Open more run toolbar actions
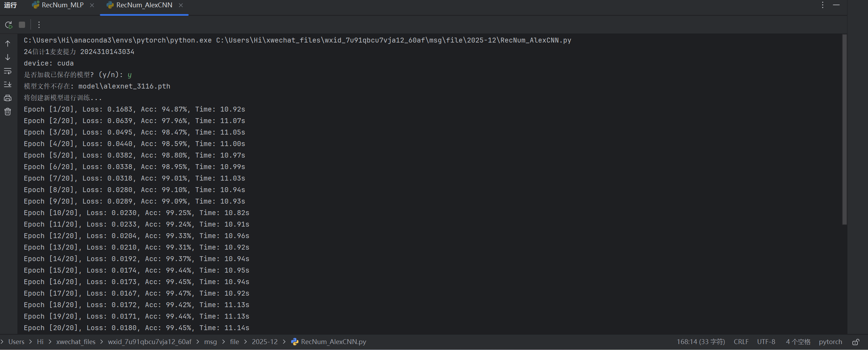Viewport: 868px width, 350px height. [39, 25]
